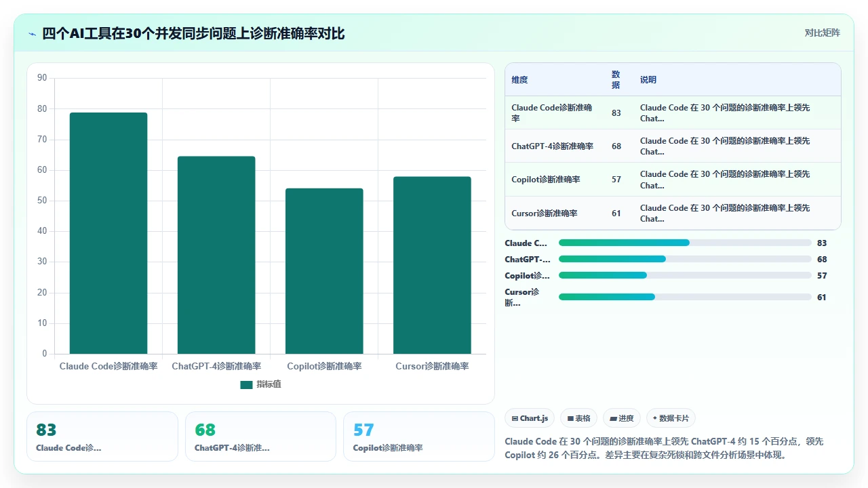Click the progress value 83 beside Claude bar
868x488 pixels.
[x=822, y=243]
